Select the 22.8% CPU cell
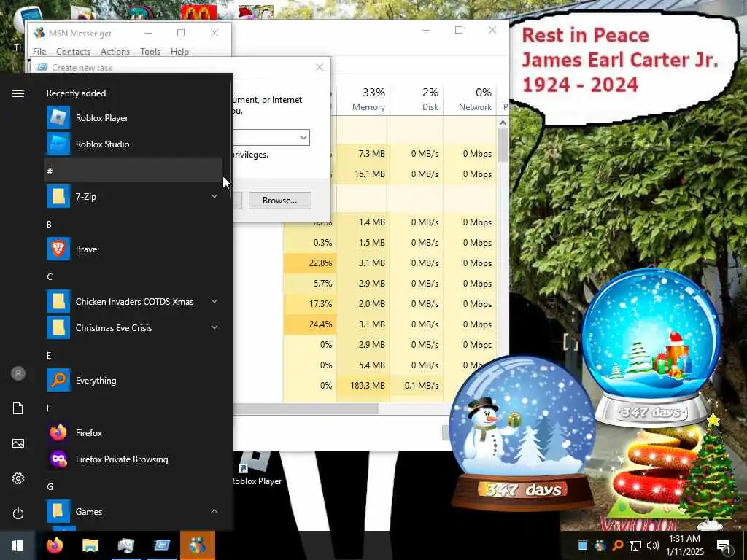747x560 pixels. (x=310, y=262)
